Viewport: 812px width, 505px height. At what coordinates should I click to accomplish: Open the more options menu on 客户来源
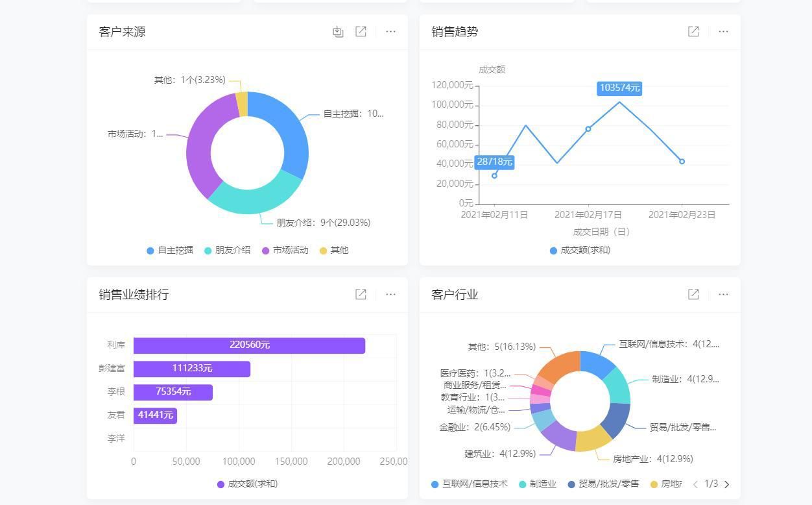(x=390, y=31)
